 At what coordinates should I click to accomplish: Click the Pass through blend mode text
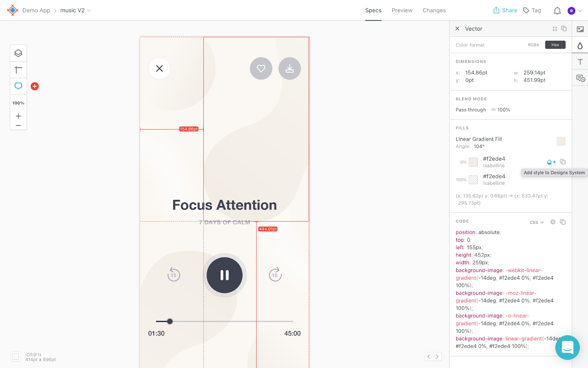pyautogui.click(x=471, y=110)
